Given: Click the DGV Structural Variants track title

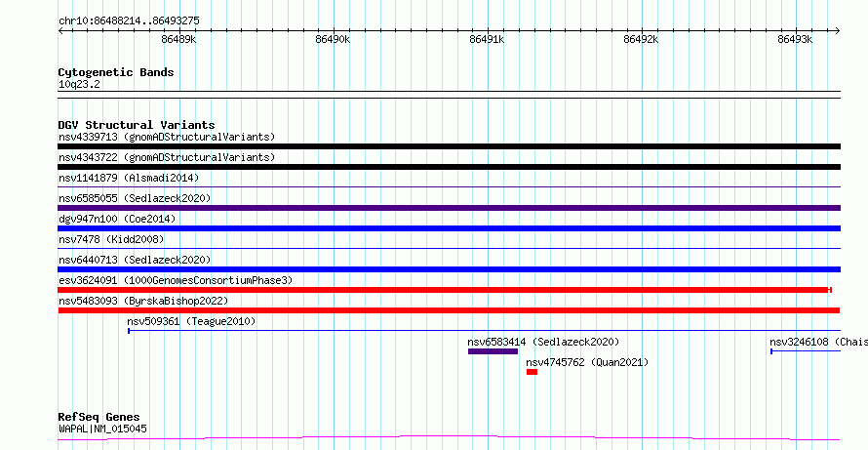Looking at the screenshot, I should (137, 125).
